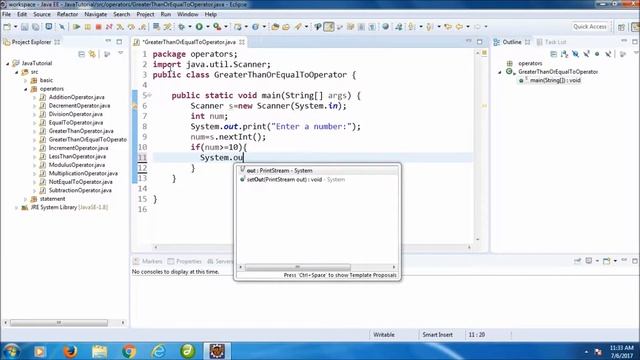Toggle Hide Local Types in Outline toolbar
Viewport: 640px width, 360px height.
click(x=608, y=54)
